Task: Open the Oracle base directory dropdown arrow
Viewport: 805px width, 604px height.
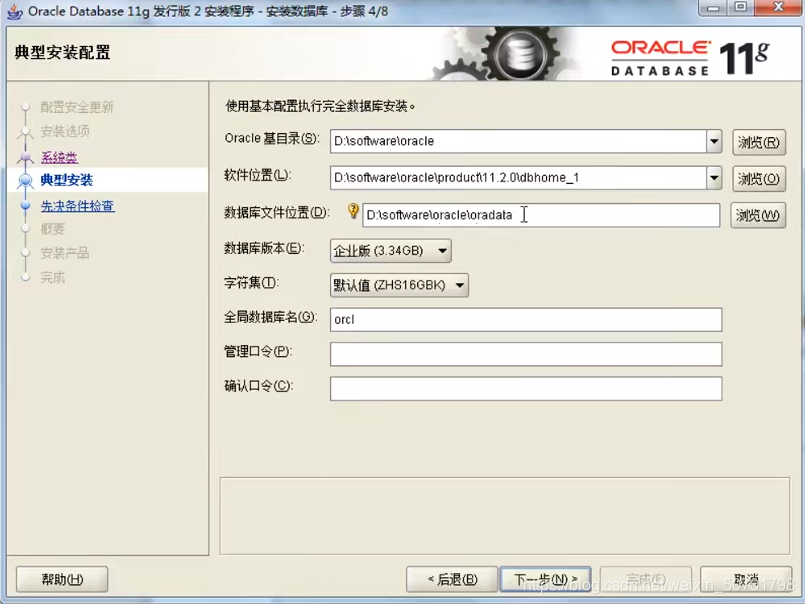Action: 714,141
